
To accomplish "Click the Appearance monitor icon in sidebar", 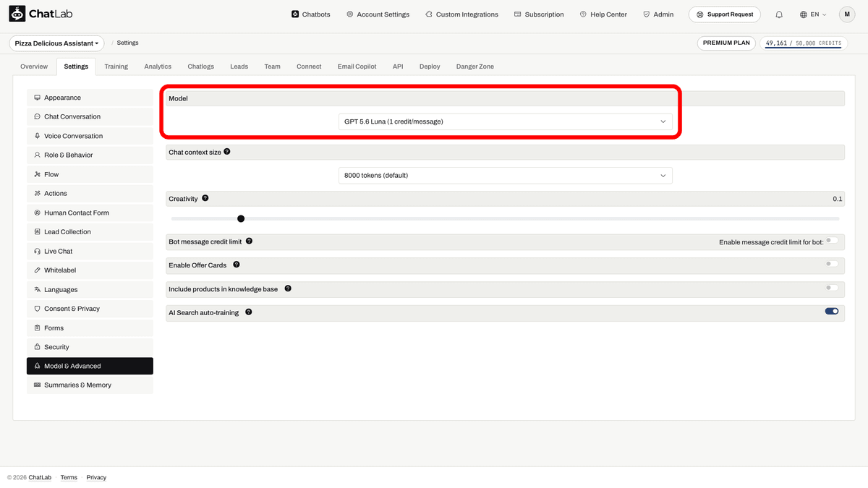I will [37, 98].
